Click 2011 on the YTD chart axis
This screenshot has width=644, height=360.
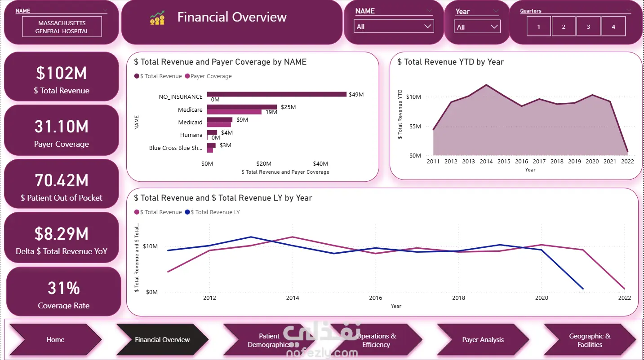433,162
